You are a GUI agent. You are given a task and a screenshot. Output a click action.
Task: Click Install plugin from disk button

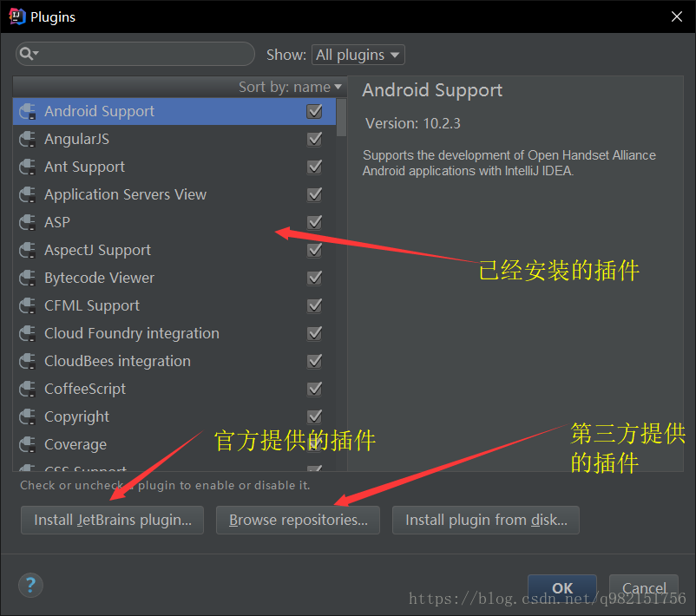486,520
